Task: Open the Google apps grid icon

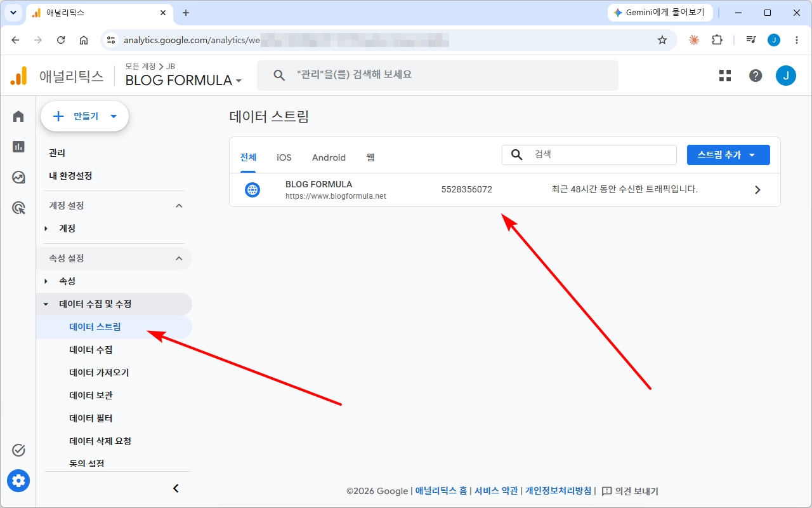Action: (725, 76)
